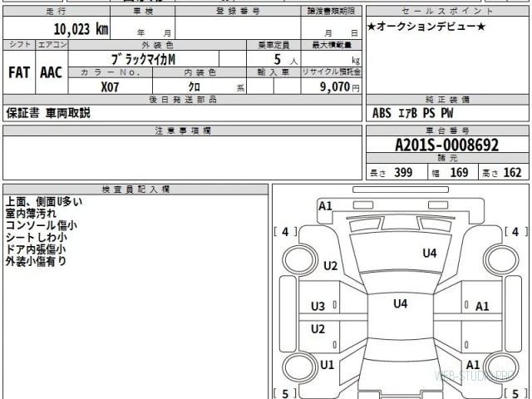Click the A1 mark at front bumper
Screen dimensions: 532x399
[x=325, y=206]
